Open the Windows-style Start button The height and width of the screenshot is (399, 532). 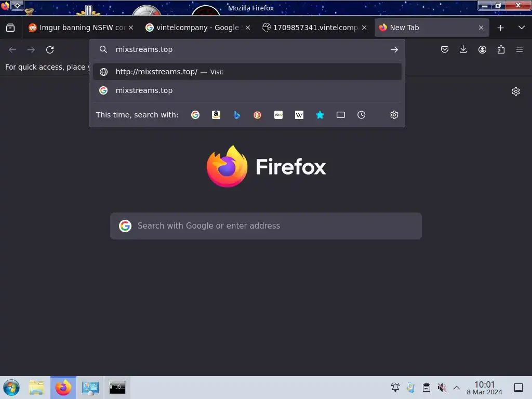11,388
